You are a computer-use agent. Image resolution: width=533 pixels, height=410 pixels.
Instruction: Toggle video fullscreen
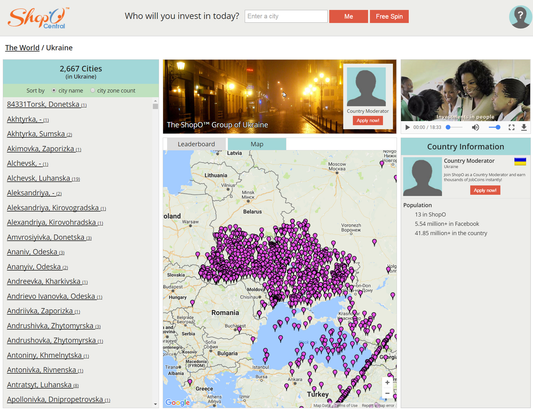click(x=511, y=127)
